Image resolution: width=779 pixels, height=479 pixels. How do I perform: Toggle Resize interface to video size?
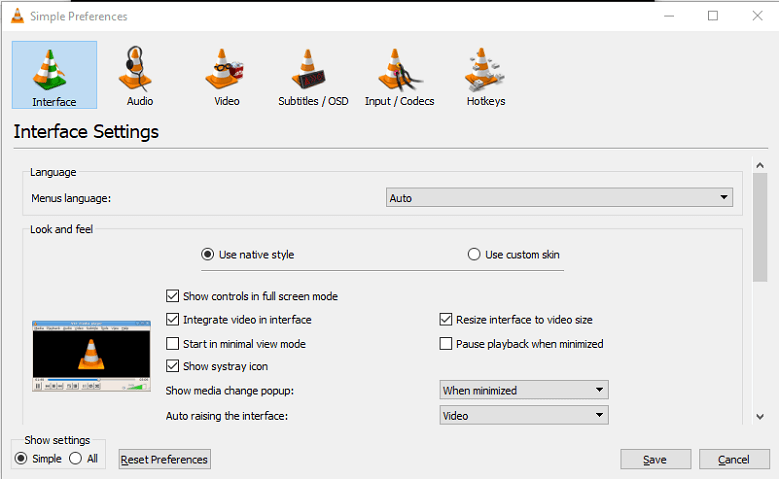point(446,319)
